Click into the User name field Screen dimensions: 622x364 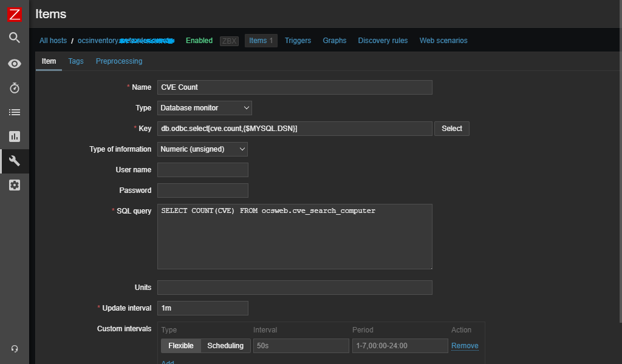pos(203,170)
